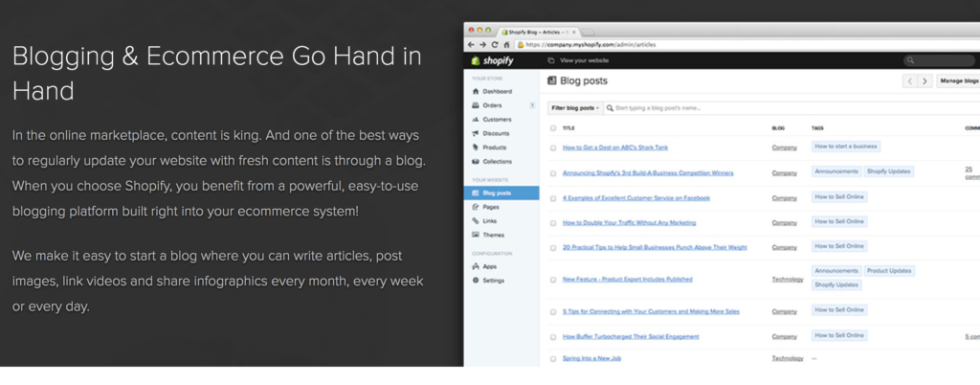Viewport: 980px width, 385px height.
Task: Click the Themes image icon in the sidebar
Action: pos(476,235)
